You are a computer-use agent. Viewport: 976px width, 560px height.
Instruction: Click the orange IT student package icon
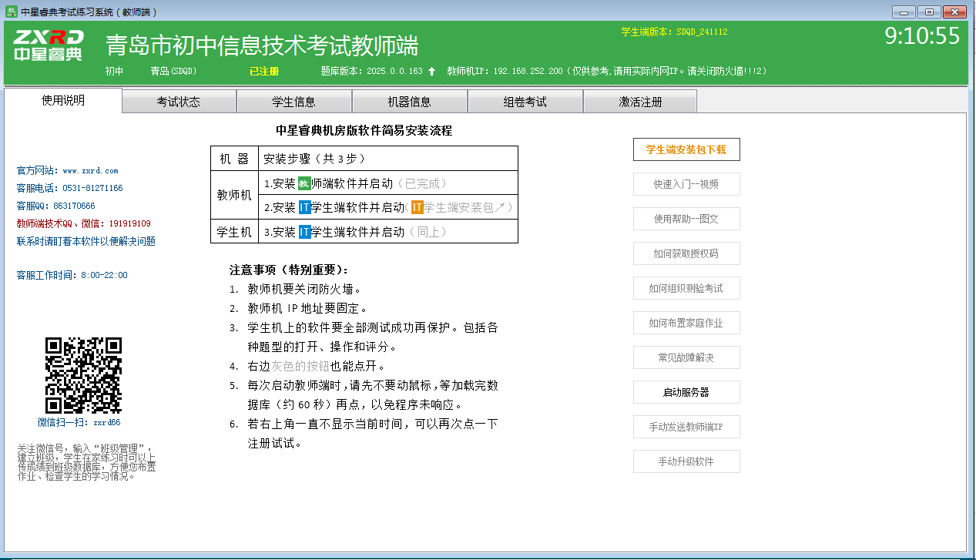[x=417, y=207]
